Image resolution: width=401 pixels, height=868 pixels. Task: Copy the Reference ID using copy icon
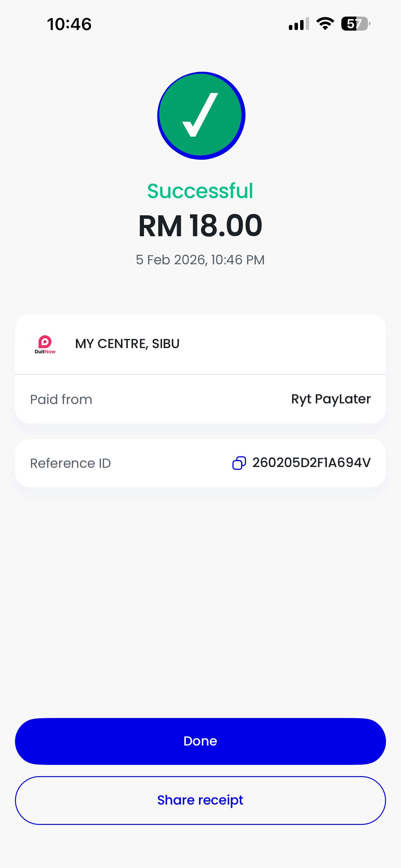pyautogui.click(x=239, y=463)
